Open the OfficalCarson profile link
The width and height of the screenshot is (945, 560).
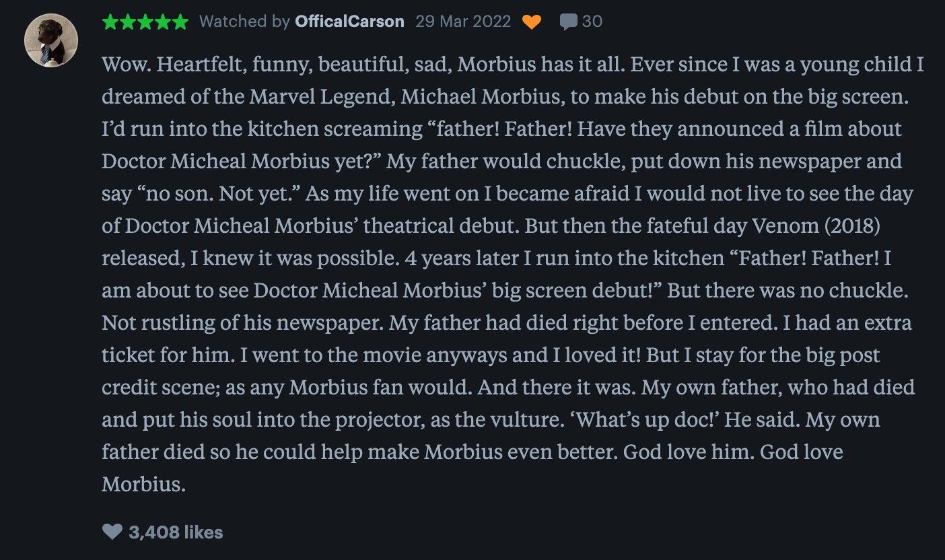349,22
